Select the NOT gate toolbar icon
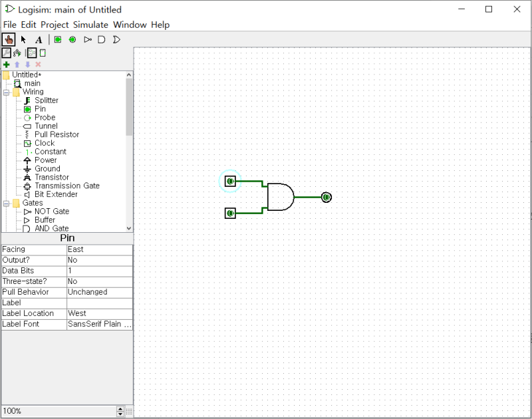 tap(87, 39)
